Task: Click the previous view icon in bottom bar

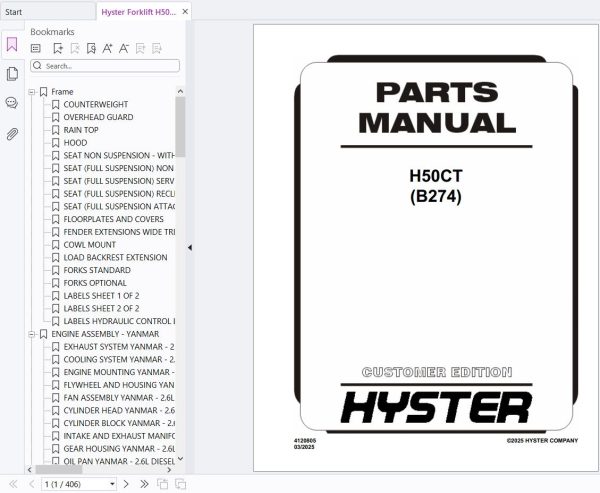Action: tap(162, 484)
